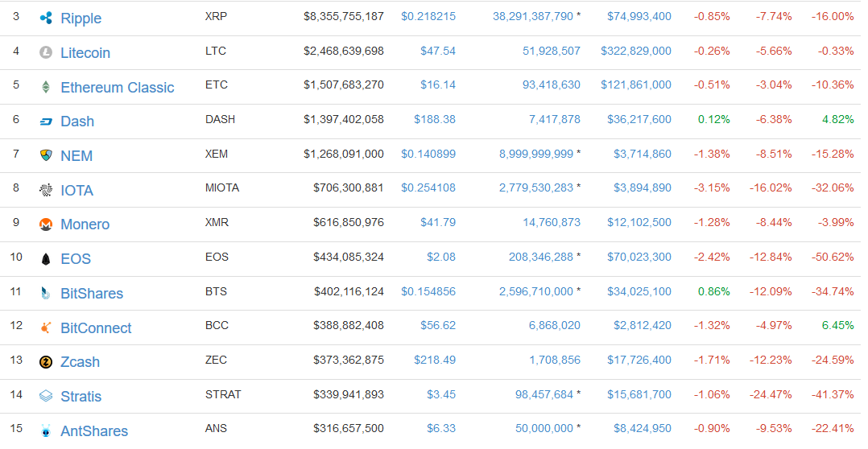Select BitShares 1h change 0.86%
The image size is (868, 449).
[x=713, y=291]
